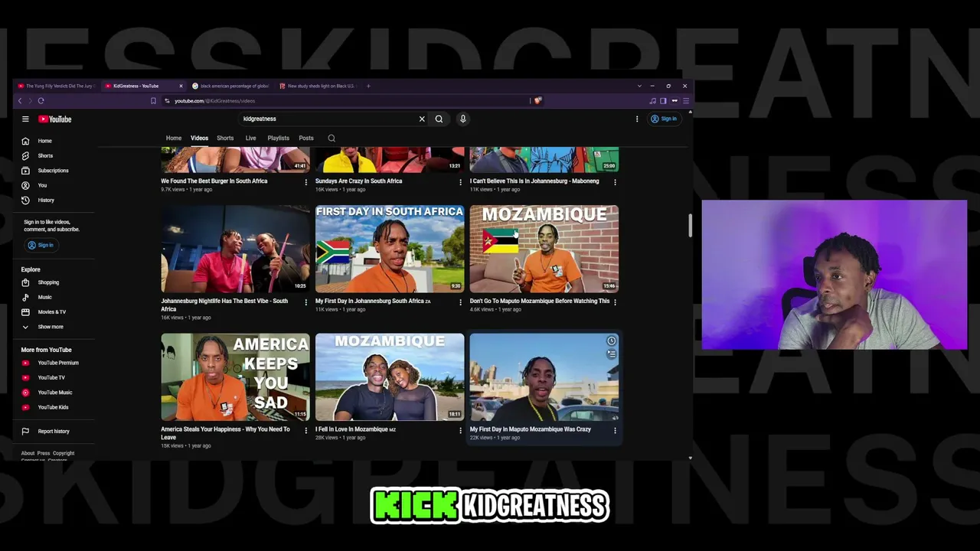This screenshot has height=551, width=980.
Task: Open the channel Posts tab
Action: (306, 139)
